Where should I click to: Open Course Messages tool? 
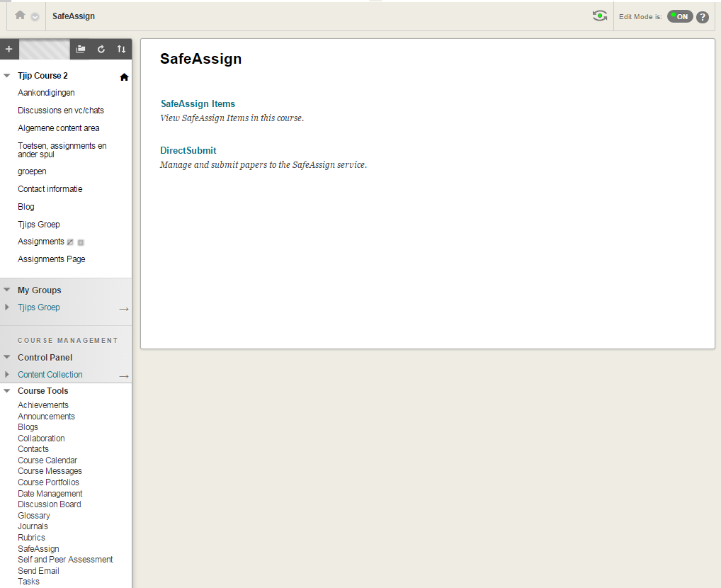pos(50,471)
